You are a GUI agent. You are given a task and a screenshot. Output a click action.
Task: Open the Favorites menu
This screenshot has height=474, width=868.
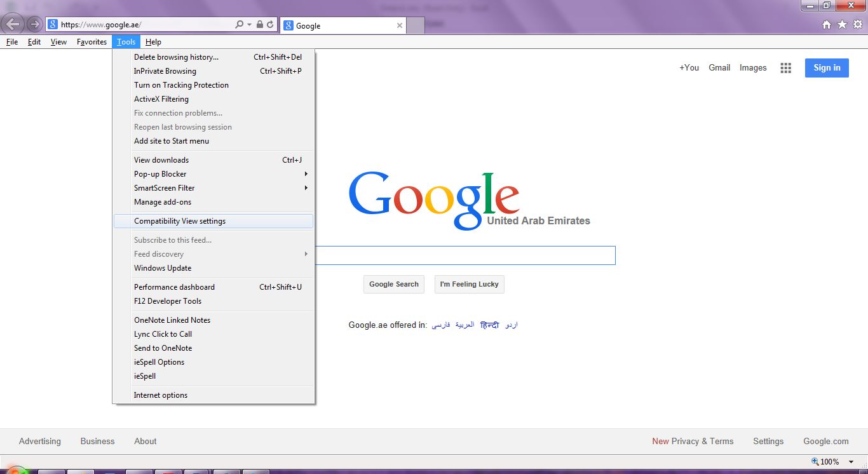[x=92, y=42]
